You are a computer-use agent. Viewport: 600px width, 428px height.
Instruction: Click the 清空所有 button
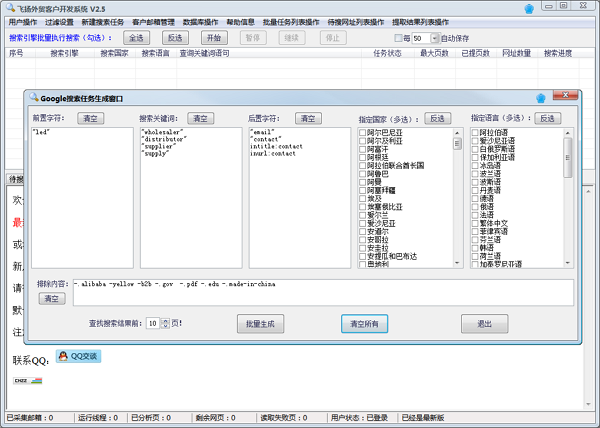364,324
